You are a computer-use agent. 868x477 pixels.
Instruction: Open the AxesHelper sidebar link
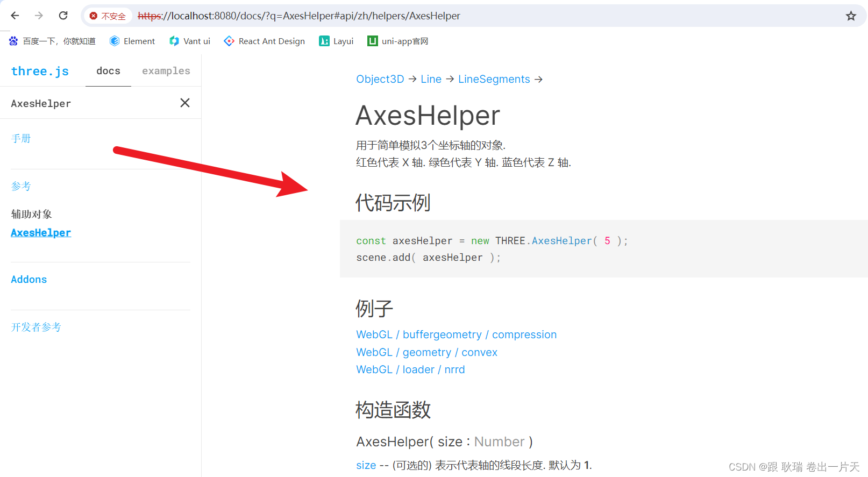[41, 233]
